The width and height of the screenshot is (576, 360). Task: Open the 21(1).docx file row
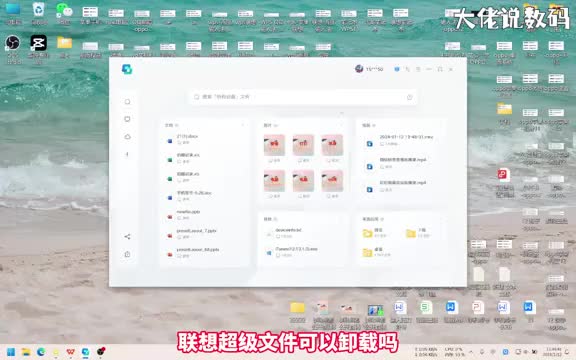pos(205,139)
